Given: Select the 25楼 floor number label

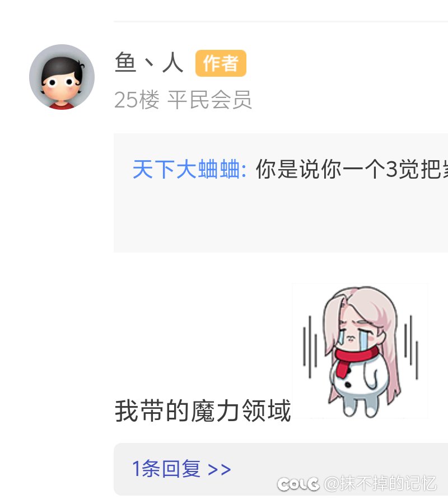Looking at the screenshot, I should 137,100.
